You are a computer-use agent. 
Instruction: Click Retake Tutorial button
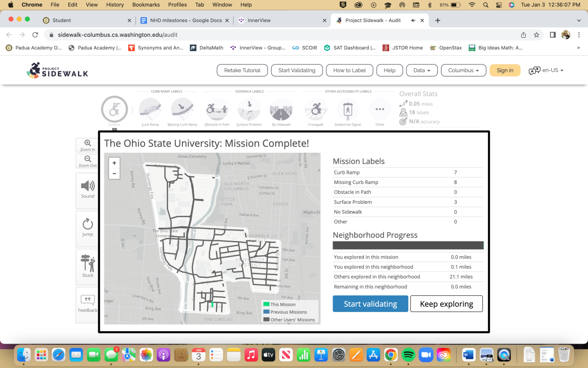tap(242, 70)
